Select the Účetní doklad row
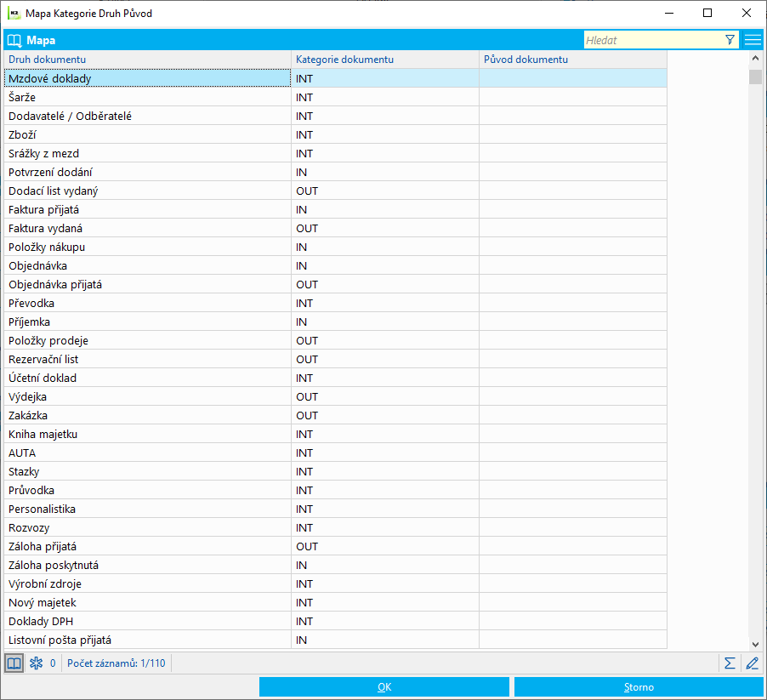Screen dimensions: 767x700 click(336, 378)
